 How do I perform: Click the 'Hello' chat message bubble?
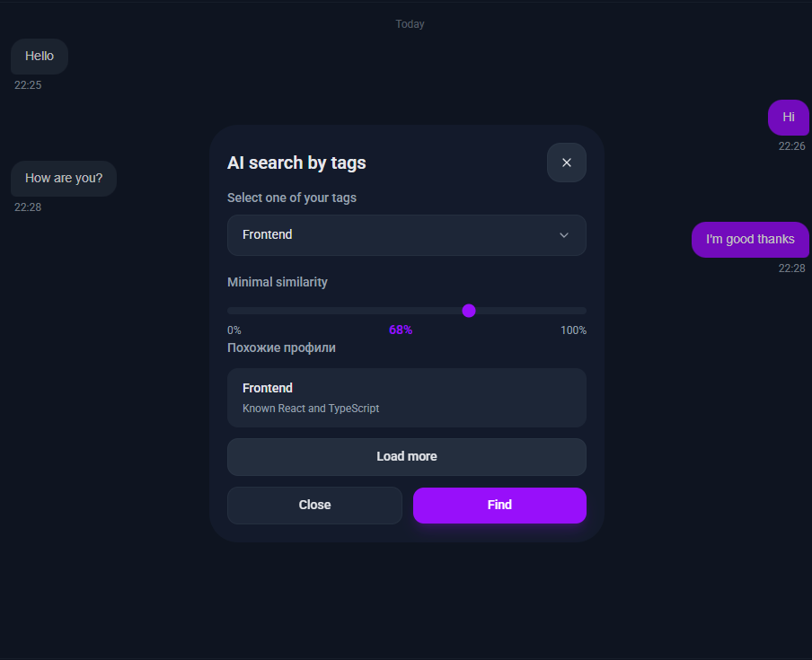coord(39,56)
